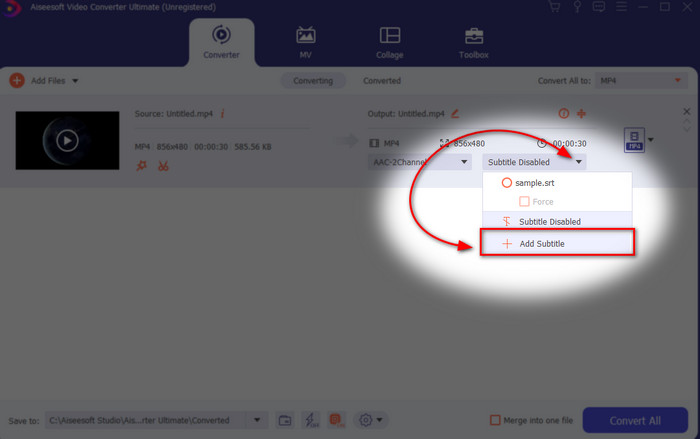Click the Save to path field
The image size is (700, 439).
click(146, 420)
